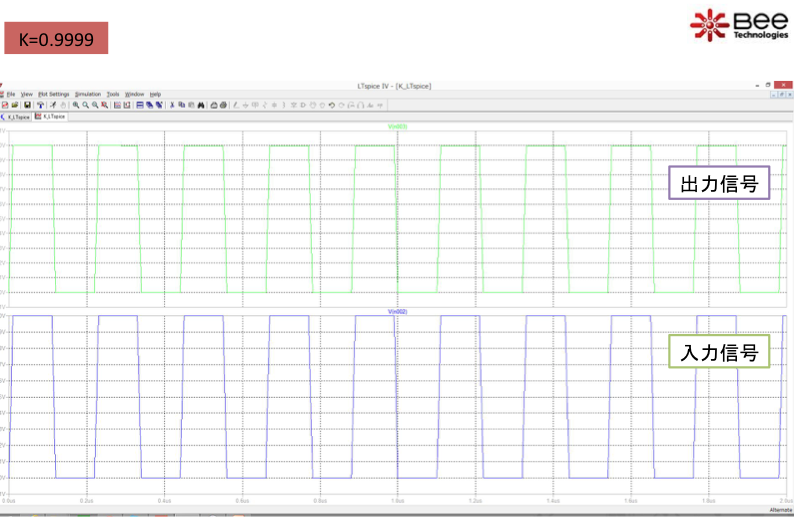Viewport: 794px width, 521px height.
Task: Click the blue V(n002) trace label
Action: click(397, 312)
